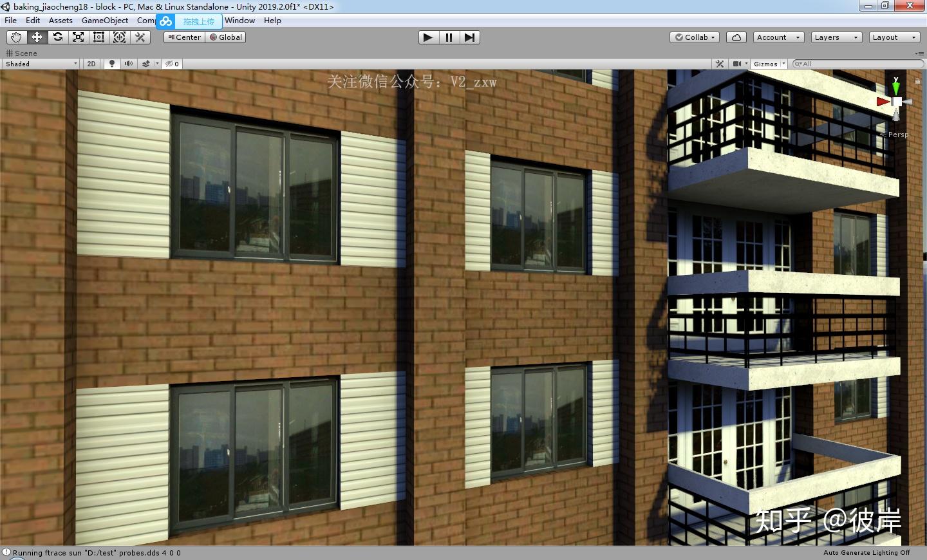The width and height of the screenshot is (927, 560).
Task: Open the Layers dropdown
Action: [836, 37]
